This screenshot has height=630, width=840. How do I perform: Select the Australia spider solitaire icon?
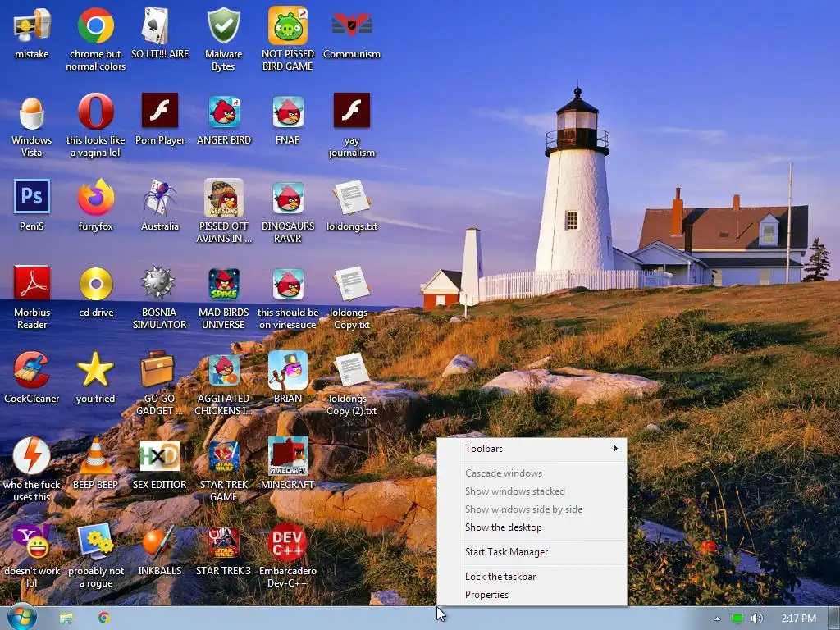point(160,197)
